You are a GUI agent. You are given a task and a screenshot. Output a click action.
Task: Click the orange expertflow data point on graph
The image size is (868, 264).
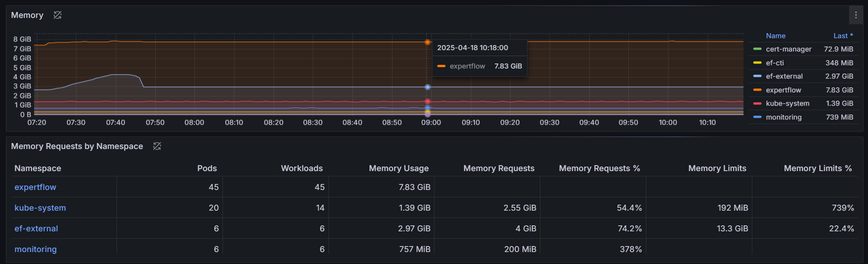428,42
